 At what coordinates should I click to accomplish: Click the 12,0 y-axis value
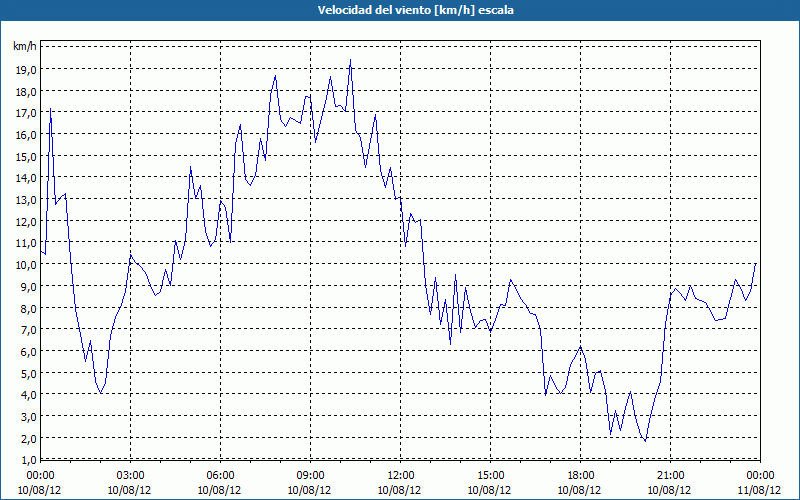[x=26, y=221]
